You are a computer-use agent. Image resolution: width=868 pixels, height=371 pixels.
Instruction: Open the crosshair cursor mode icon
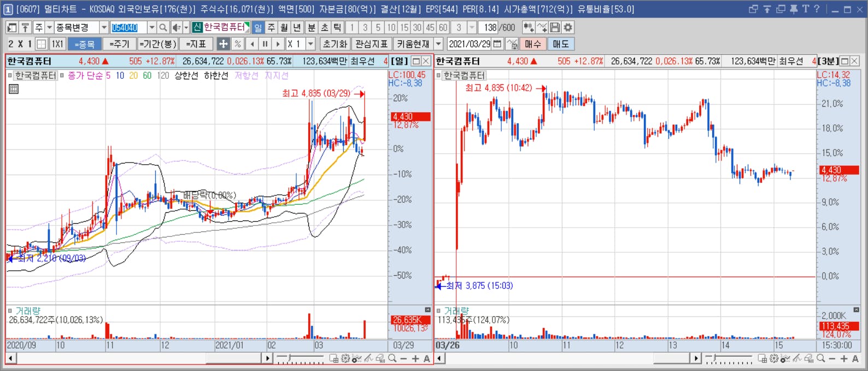(223, 44)
